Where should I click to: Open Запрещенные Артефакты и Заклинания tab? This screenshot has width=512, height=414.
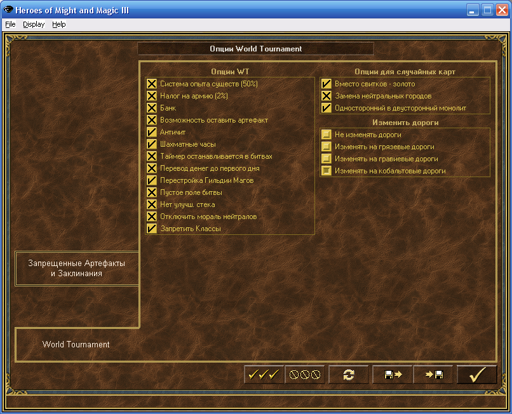click(77, 268)
